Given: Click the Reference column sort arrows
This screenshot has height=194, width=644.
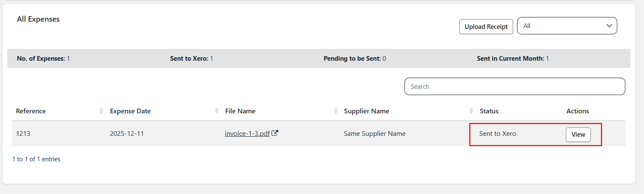Looking at the screenshot, I should 101,111.
